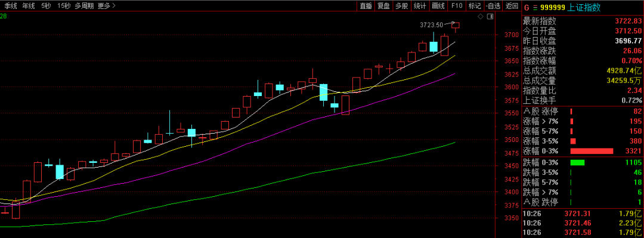Click the 最新指数 value 3722.83
644x238 pixels.
[628, 21]
